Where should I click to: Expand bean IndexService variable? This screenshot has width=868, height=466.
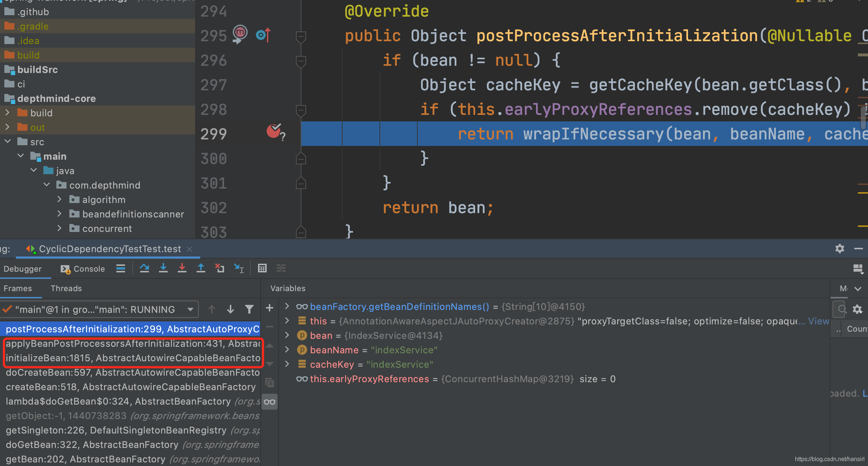(x=287, y=335)
